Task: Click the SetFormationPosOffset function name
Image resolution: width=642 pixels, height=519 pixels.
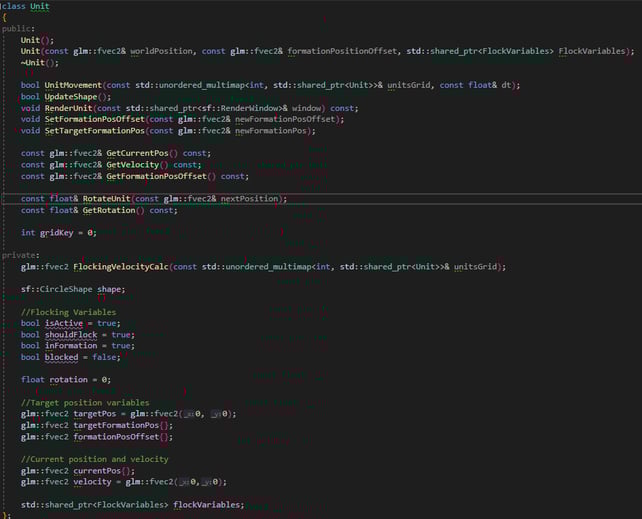Action: click(95, 119)
